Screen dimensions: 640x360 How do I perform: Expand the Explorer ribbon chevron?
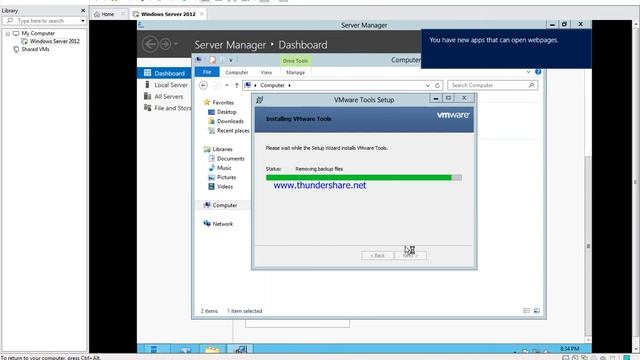528,72
